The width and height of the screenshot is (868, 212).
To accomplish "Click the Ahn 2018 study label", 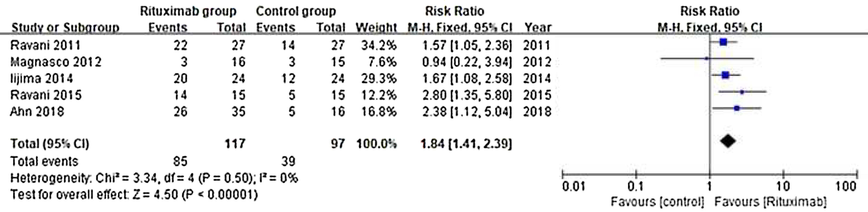I will pos(37,111).
